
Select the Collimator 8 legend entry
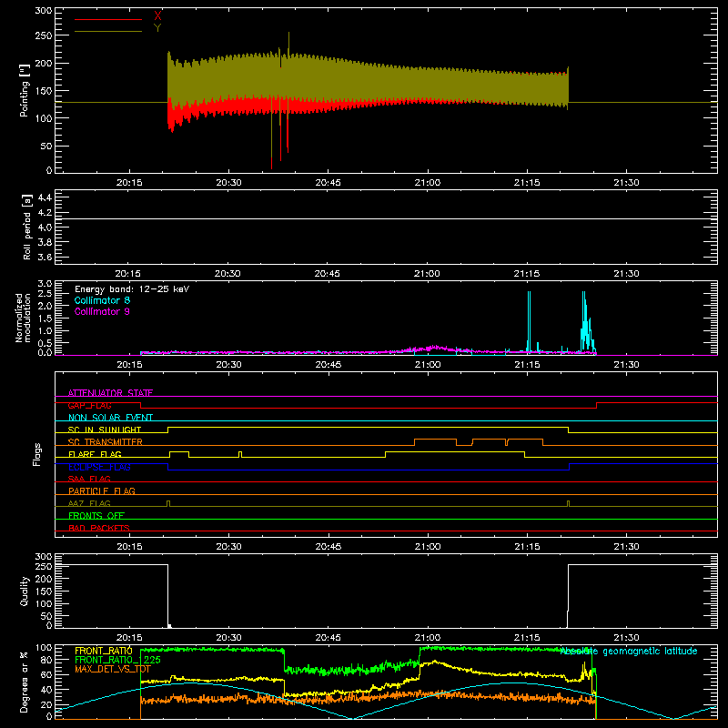102,300
